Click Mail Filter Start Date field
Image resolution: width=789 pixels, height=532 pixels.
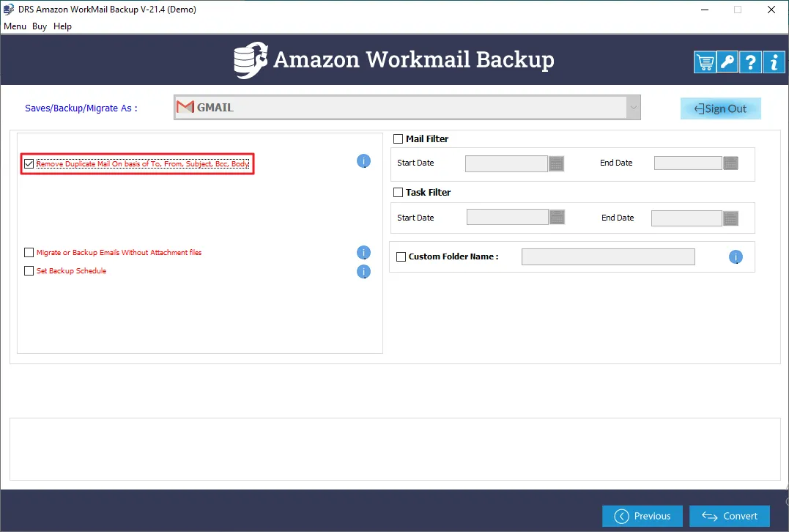pyautogui.click(x=506, y=163)
